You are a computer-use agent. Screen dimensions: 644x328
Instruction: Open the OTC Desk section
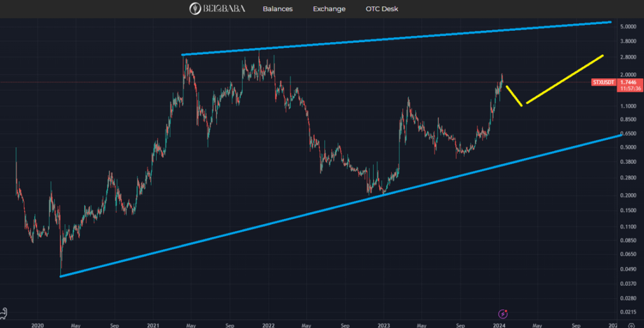tap(382, 9)
